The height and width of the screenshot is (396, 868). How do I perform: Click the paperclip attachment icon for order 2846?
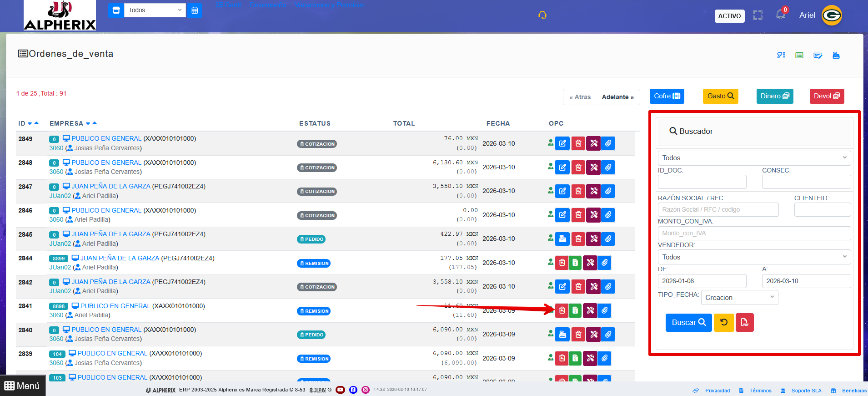click(608, 215)
